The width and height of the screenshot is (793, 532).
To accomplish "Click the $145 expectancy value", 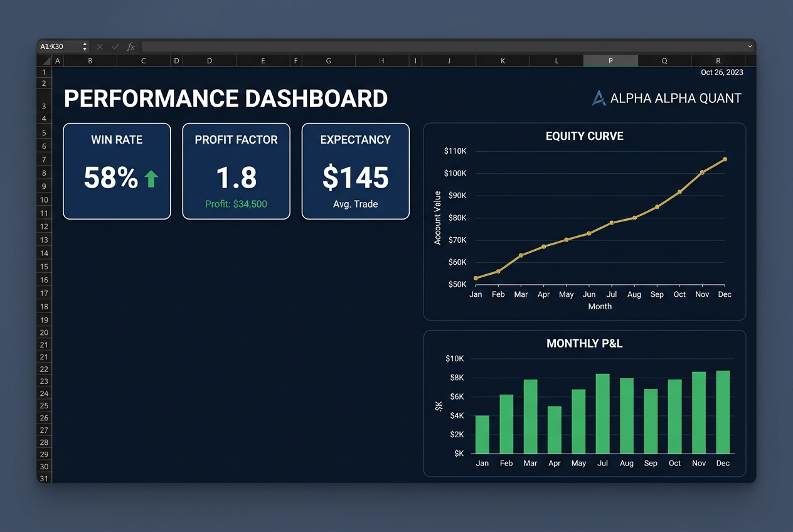I will pyautogui.click(x=356, y=178).
